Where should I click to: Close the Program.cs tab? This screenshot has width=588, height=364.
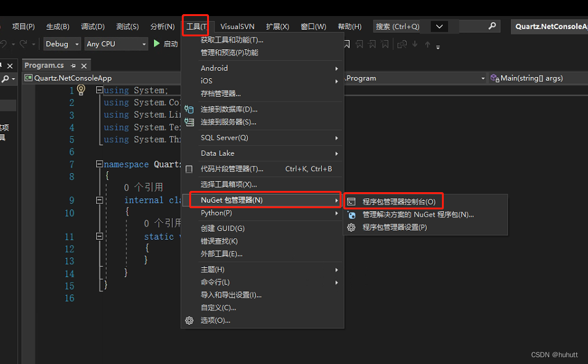point(84,66)
